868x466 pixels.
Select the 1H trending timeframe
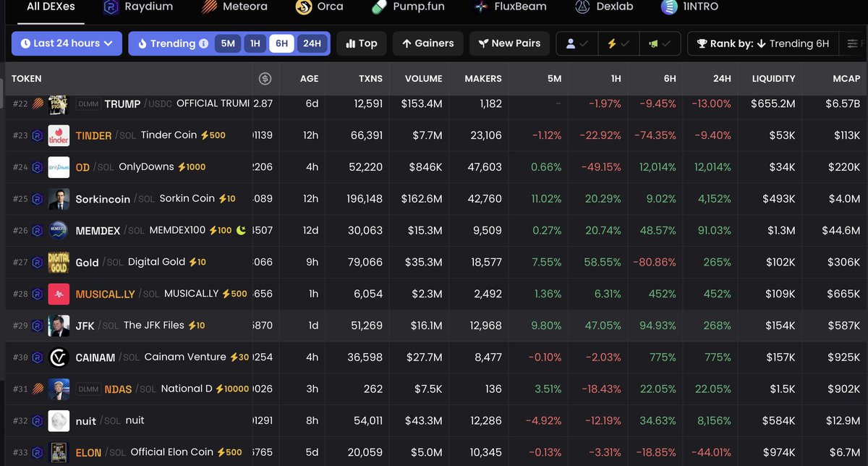255,43
